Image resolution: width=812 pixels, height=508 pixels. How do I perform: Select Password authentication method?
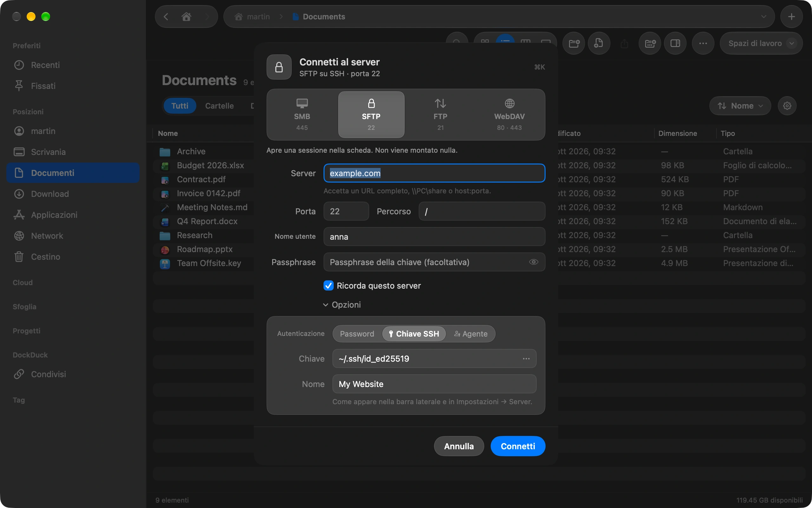357,334
